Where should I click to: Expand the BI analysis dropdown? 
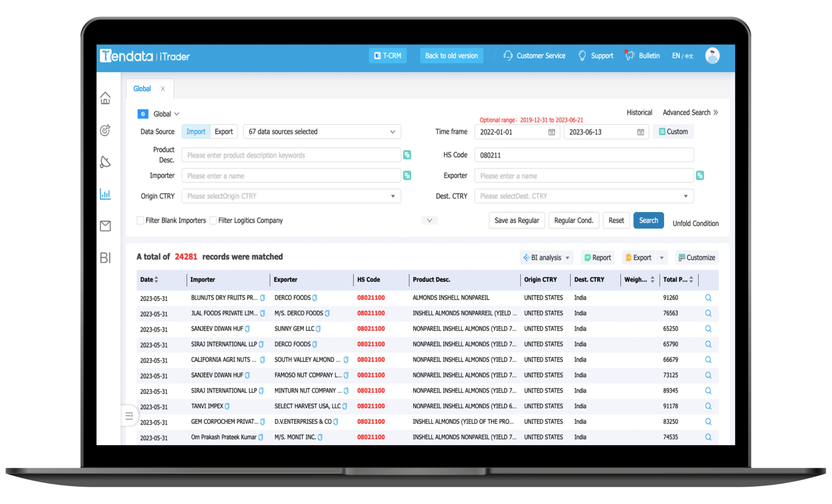(x=546, y=258)
